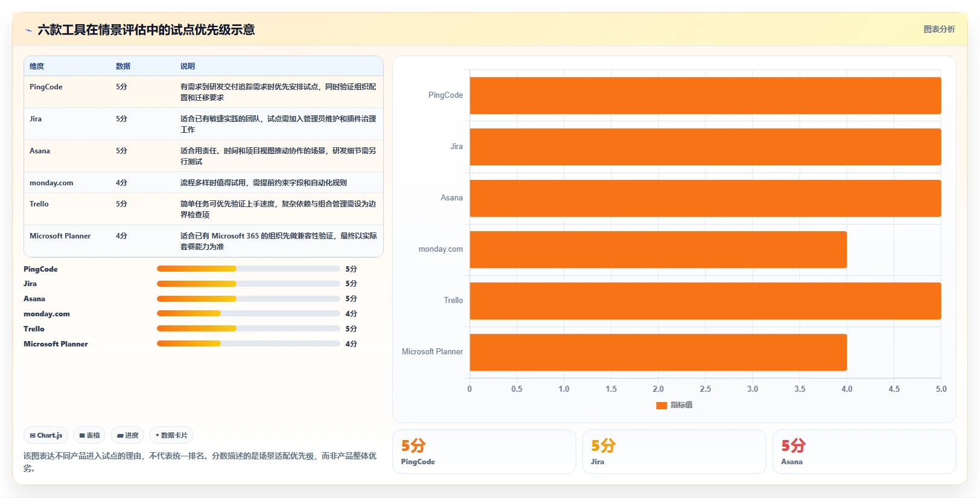Screen dimensions: 980x498
Task: Click the orange Microsoft Planner bar in the chart
Action: click(658, 352)
